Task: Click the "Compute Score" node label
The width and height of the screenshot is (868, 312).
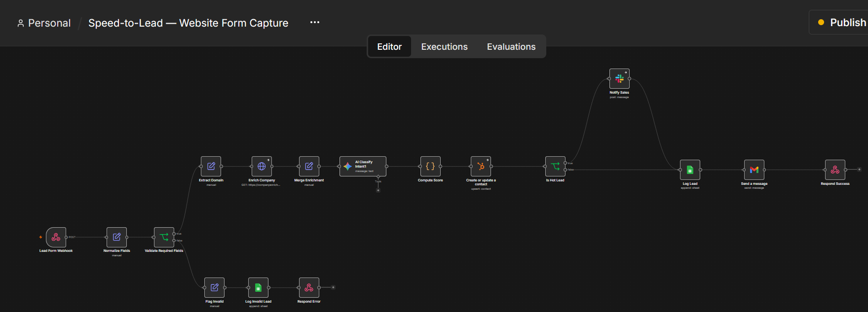Action: [430, 180]
